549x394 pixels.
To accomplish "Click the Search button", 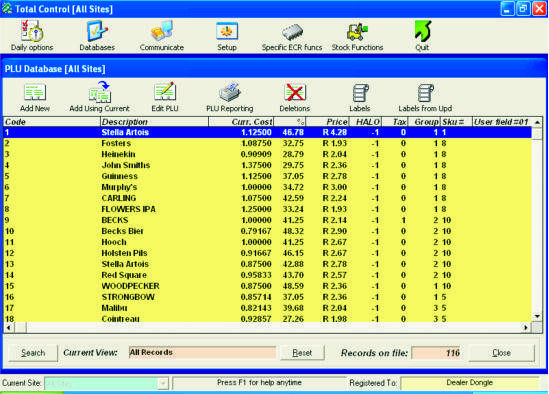I will (x=33, y=353).
